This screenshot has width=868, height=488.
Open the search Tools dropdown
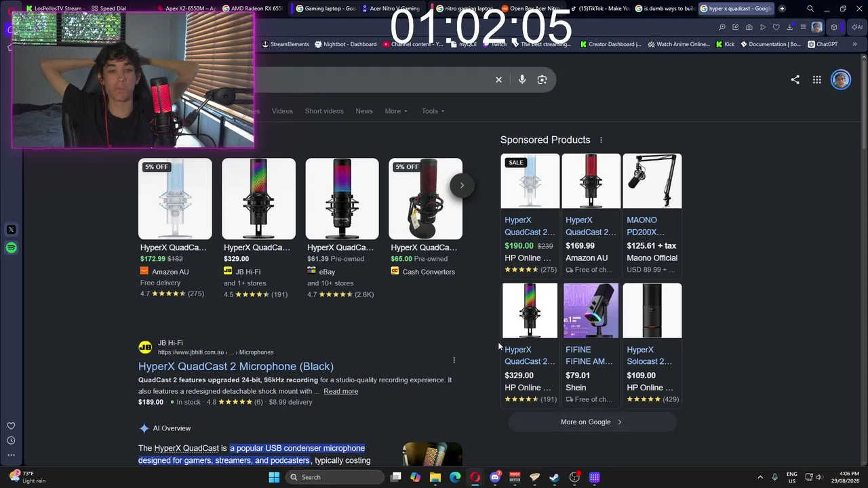433,111
